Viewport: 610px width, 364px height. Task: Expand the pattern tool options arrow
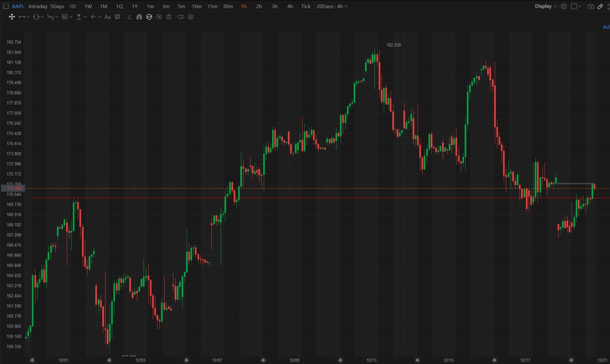(57, 17)
